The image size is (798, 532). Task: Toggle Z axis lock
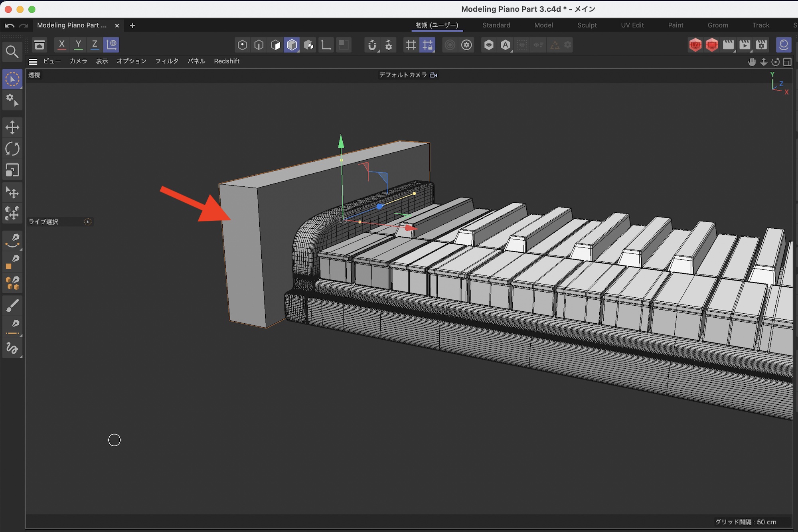tap(95, 45)
